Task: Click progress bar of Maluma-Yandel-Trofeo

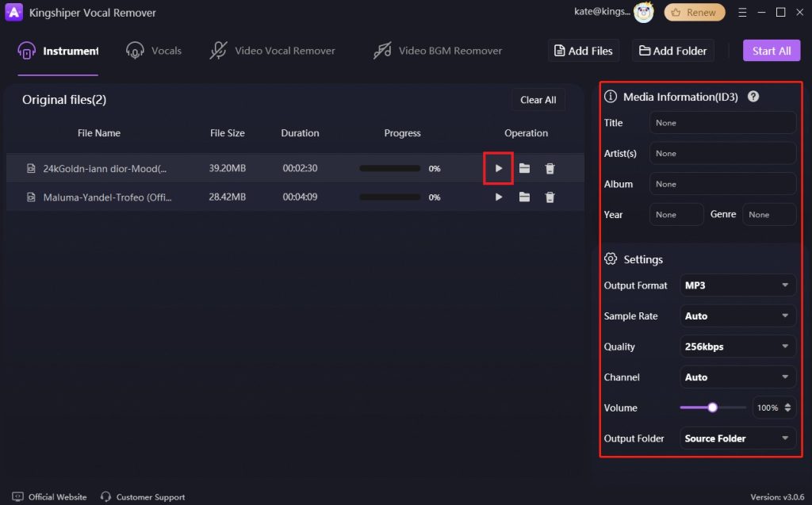Action: click(390, 197)
